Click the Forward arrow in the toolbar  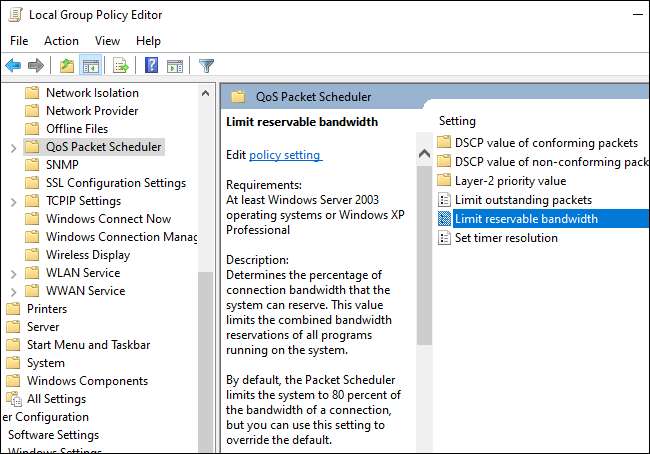[x=36, y=66]
